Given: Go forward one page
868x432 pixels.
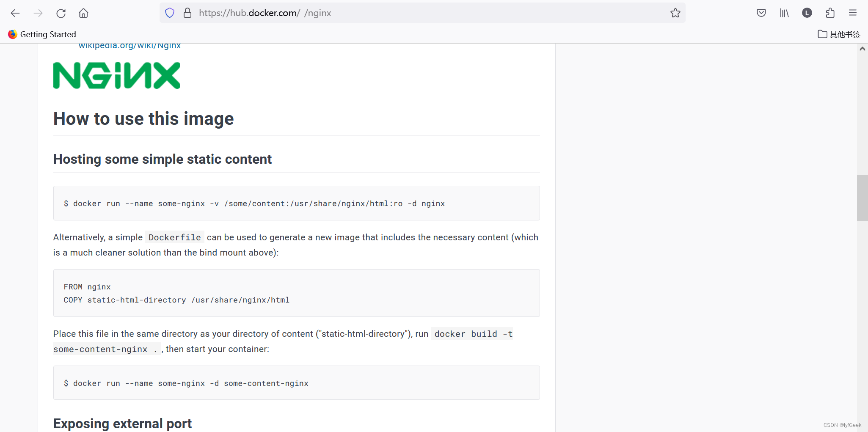Looking at the screenshot, I should click(38, 13).
